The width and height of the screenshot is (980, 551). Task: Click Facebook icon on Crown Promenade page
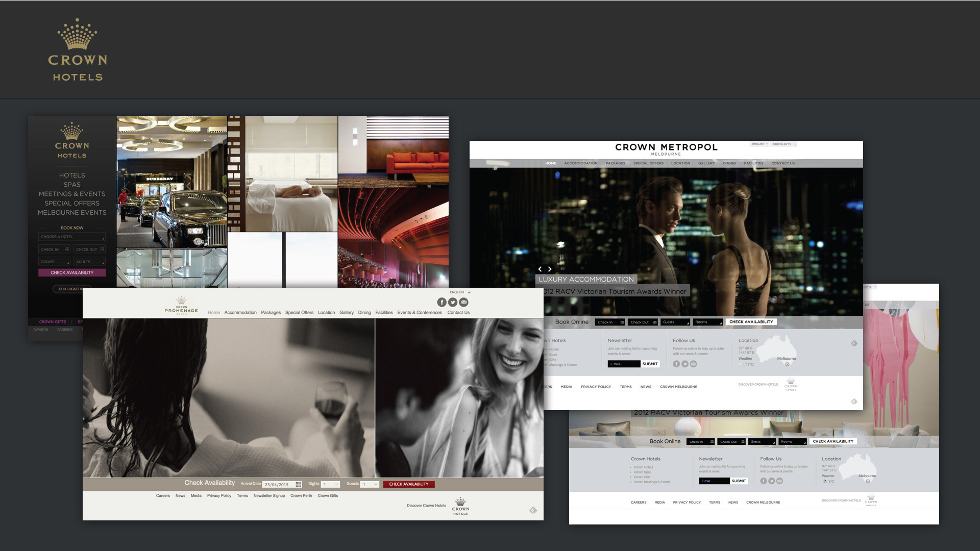(x=442, y=302)
